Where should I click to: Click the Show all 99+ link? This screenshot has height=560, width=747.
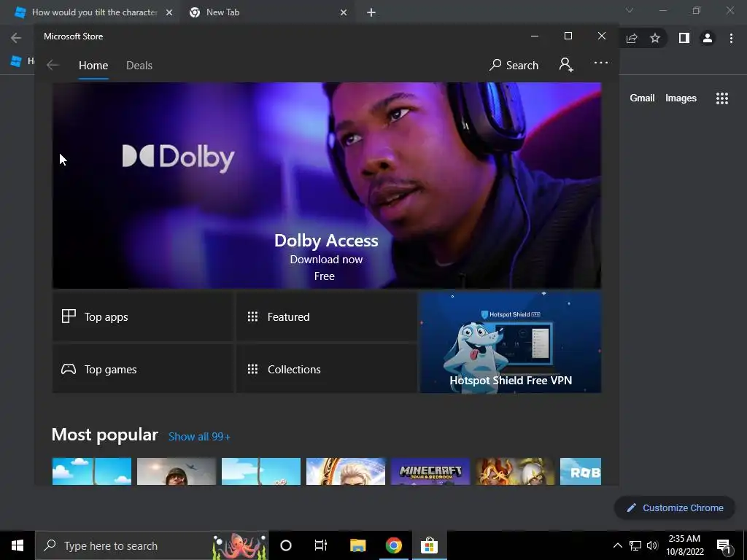click(199, 437)
